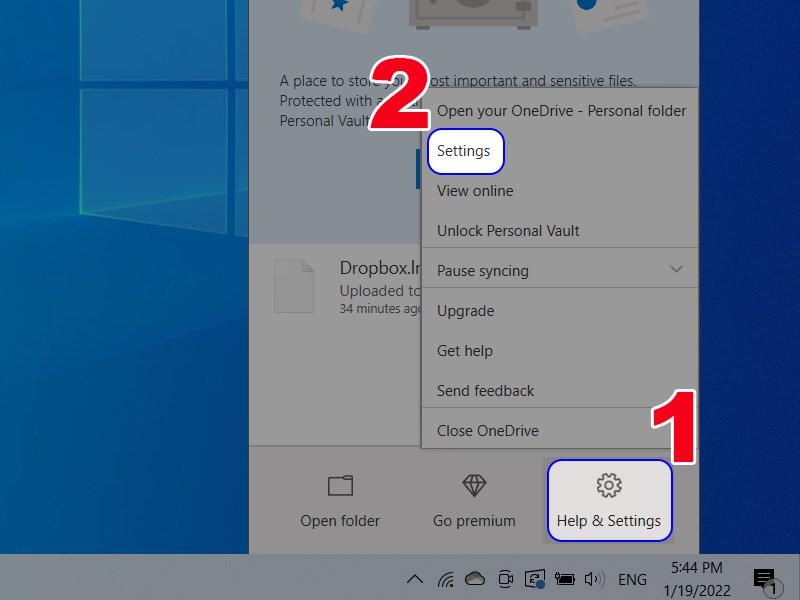Select Settings from the context menu
Screen dimensions: 800x600
coord(465,151)
